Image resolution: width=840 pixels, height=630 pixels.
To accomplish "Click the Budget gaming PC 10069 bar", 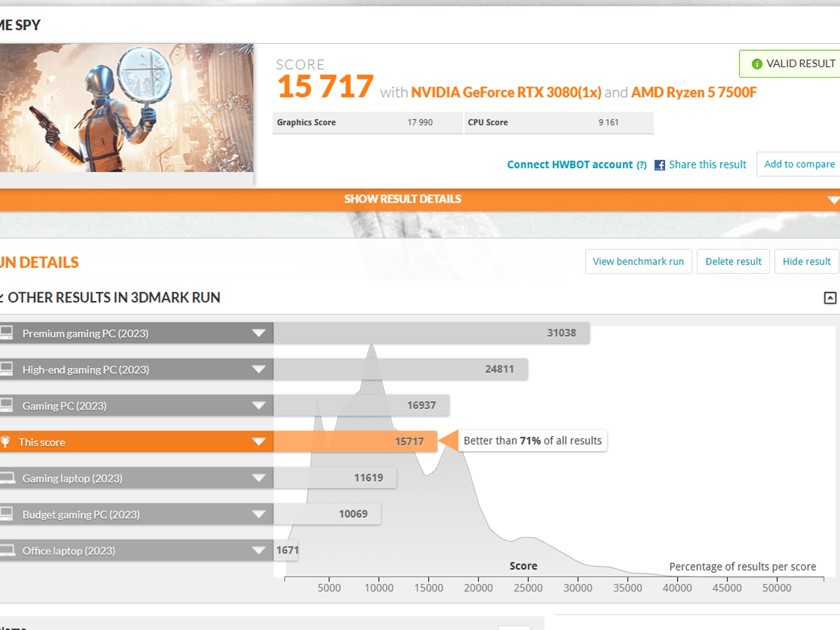I will pyautogui.click(x=327, y=514).
